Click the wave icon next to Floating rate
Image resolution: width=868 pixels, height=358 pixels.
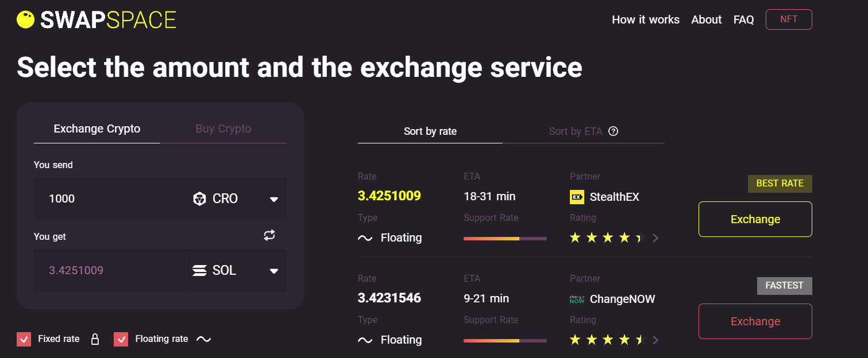pos(204,339)
